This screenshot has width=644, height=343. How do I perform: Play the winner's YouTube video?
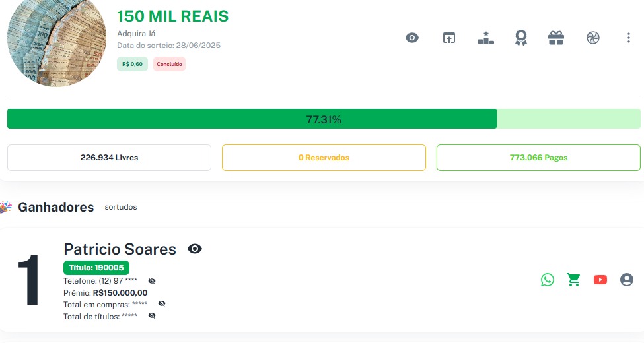(600, 280)
